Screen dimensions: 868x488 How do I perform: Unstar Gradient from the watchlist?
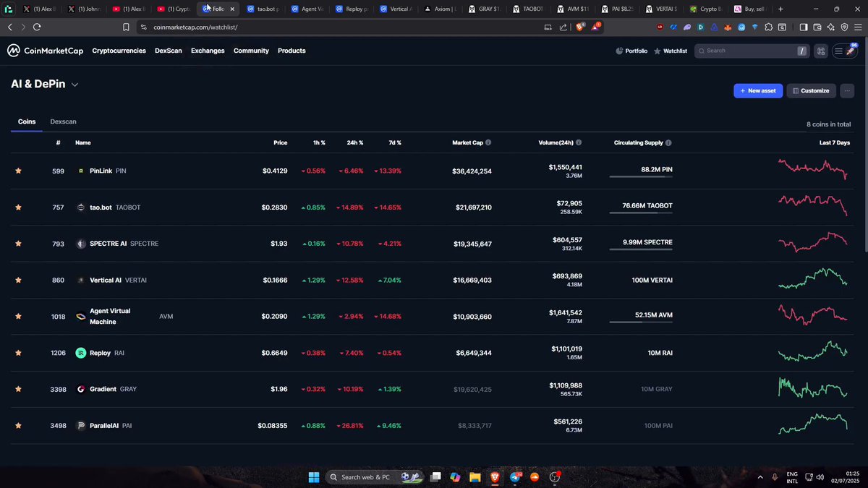[18, 389]
